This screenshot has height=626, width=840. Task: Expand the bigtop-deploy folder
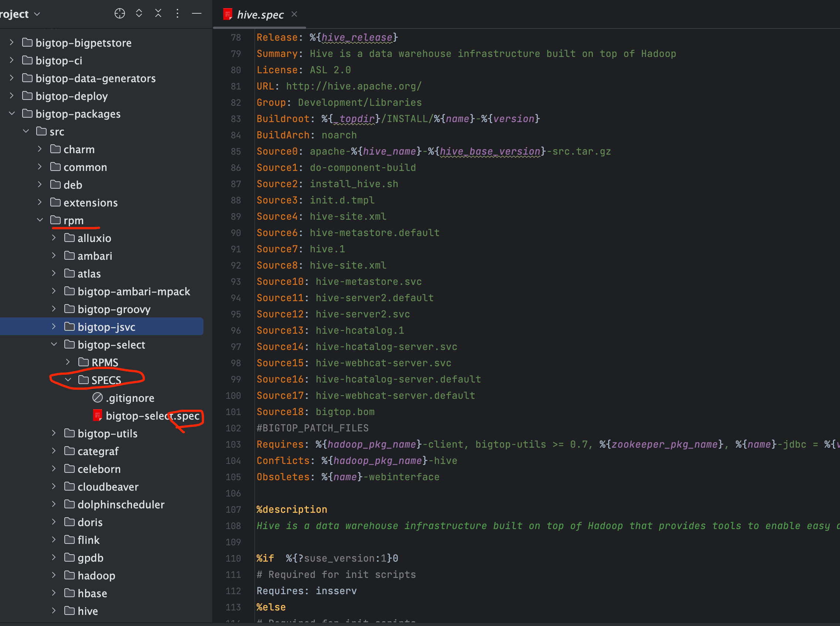pos(12,96)
